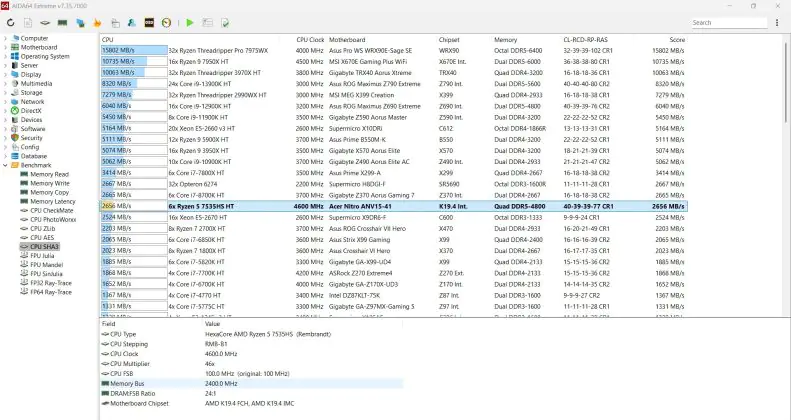This screenshot has height=420, width=791.
Task: Select the 32x Ryzen Threadripper 3970X HT row
Action: pos(393,73)
